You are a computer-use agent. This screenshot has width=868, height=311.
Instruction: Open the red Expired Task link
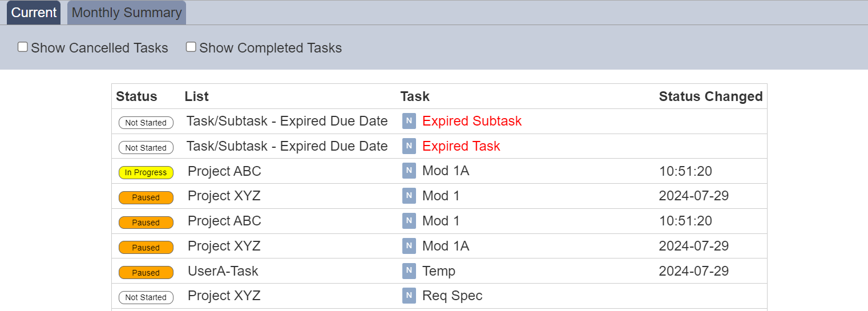461,146
